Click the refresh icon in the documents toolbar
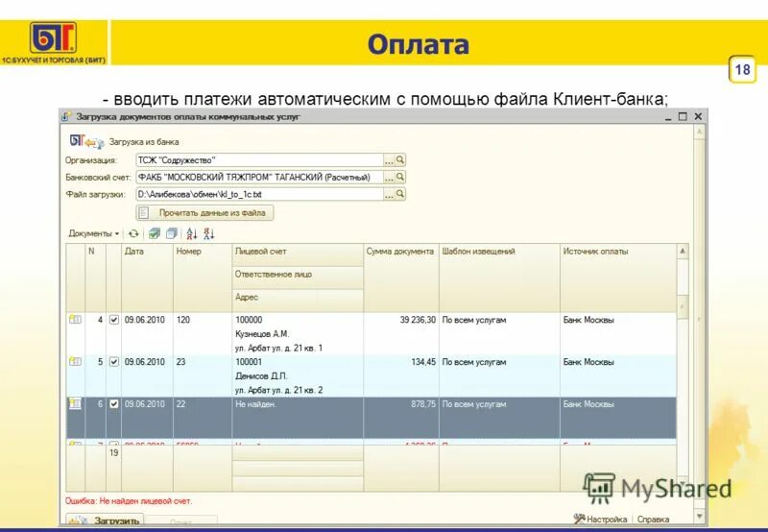The width and height of the screenshot is (768, 532). click(133, 233)
